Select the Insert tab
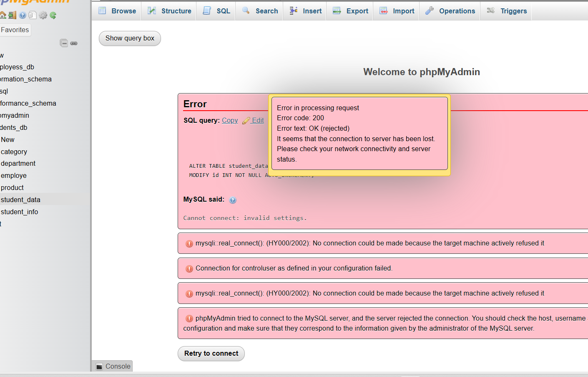The width and height of the screenshot is (588, 377). pyautogui.click(x=306, y=11)
